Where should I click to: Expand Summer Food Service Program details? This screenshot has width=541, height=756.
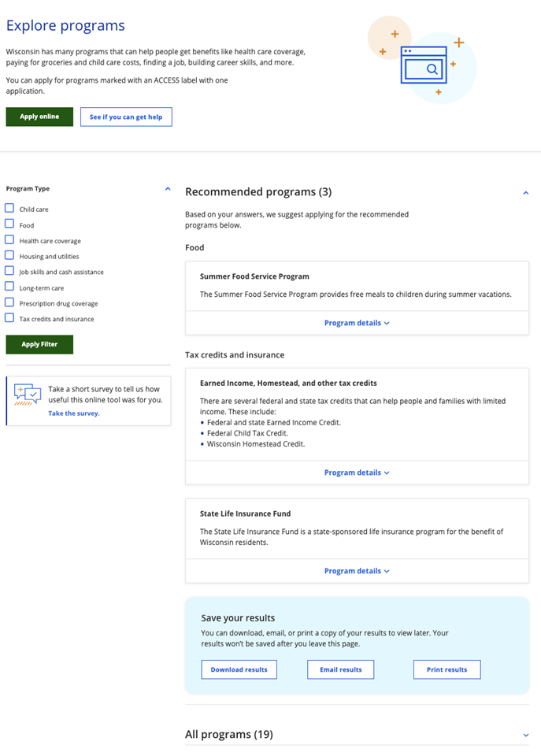click(x=357, y=323)
